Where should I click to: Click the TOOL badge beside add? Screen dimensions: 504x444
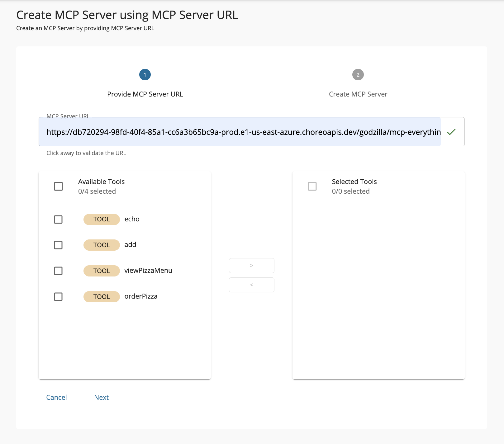102,245
